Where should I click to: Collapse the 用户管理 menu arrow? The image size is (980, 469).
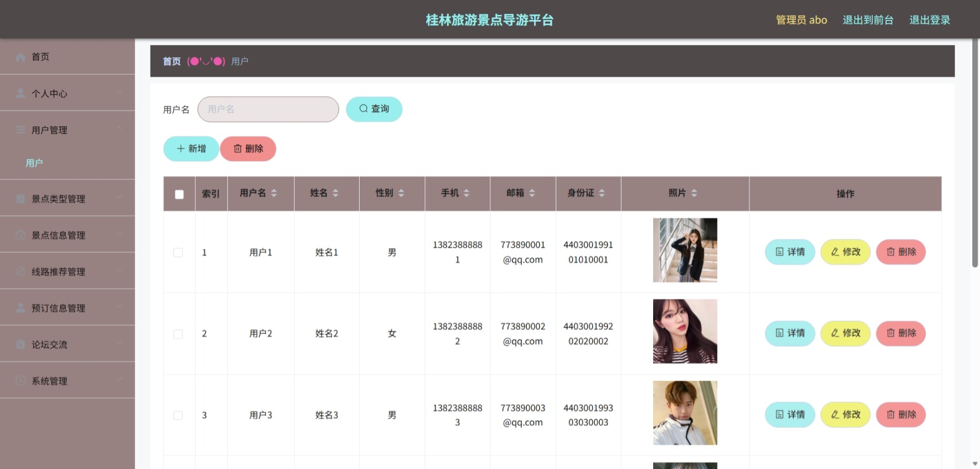pos(120,129)
